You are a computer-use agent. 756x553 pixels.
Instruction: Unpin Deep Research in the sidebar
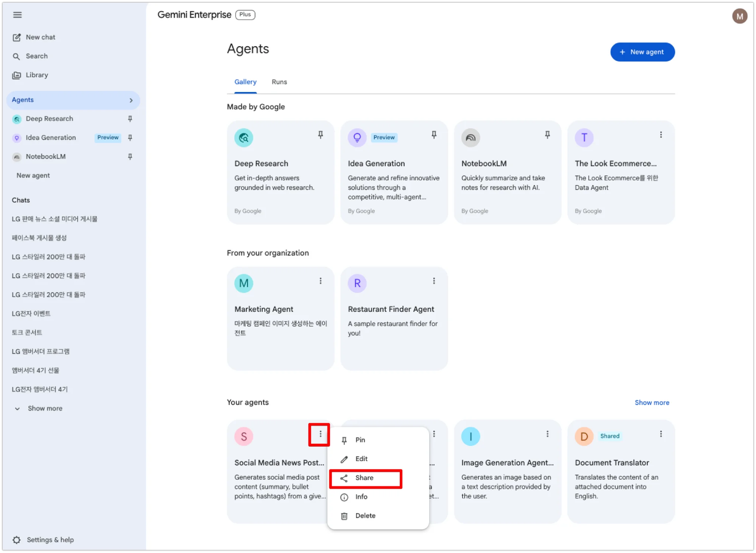[130, 119]
